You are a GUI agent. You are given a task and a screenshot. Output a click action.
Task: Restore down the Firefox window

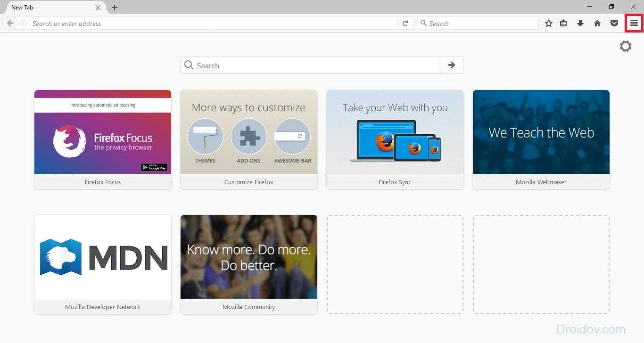[611, 7]
